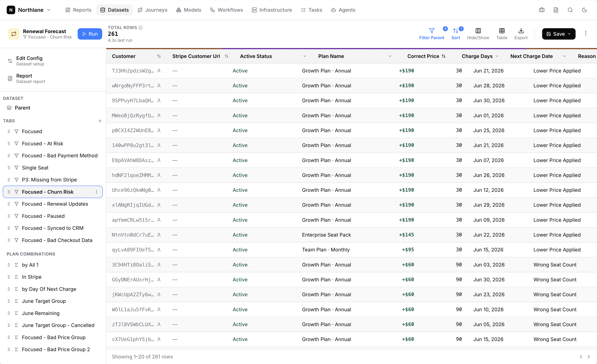Go to next page of rows
Viewport: 597px width, 364px height.
pos(589,357)
